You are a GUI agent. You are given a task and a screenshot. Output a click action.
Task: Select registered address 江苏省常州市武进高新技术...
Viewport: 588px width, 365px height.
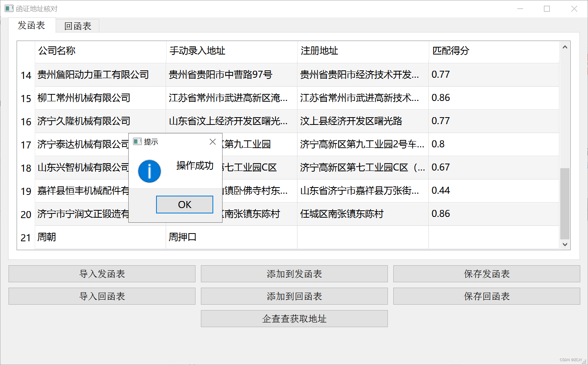363,98
